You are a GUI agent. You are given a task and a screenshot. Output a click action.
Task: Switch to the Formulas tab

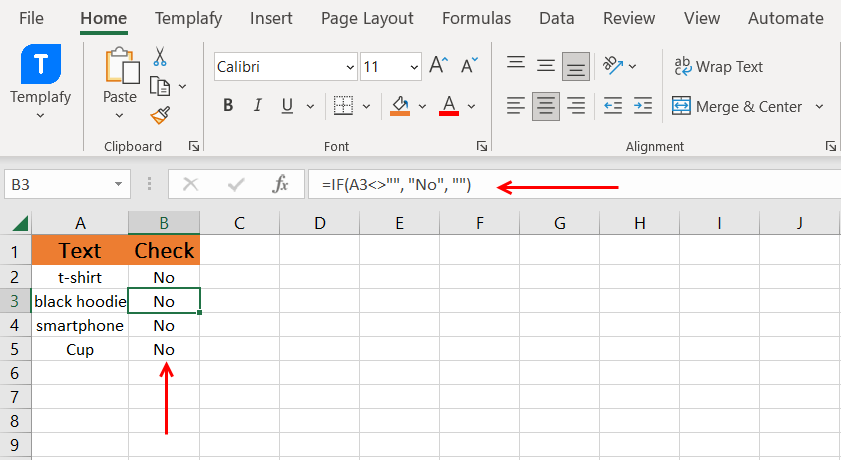[x=476, y=18]
